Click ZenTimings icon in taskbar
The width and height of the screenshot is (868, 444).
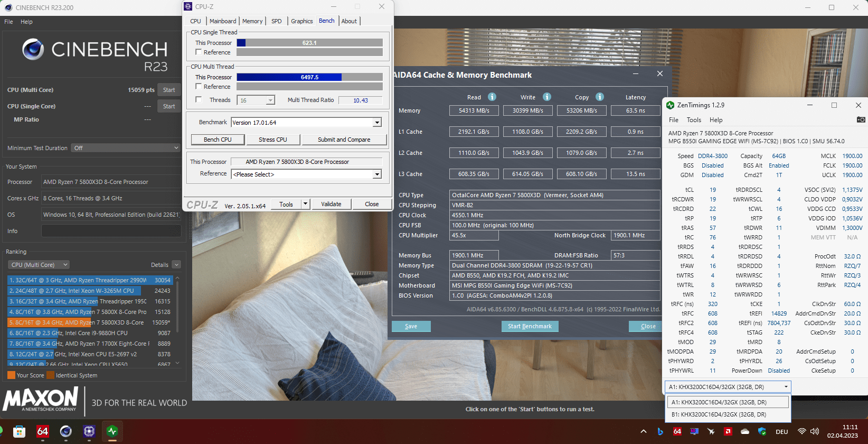click(x=112, y=431)
